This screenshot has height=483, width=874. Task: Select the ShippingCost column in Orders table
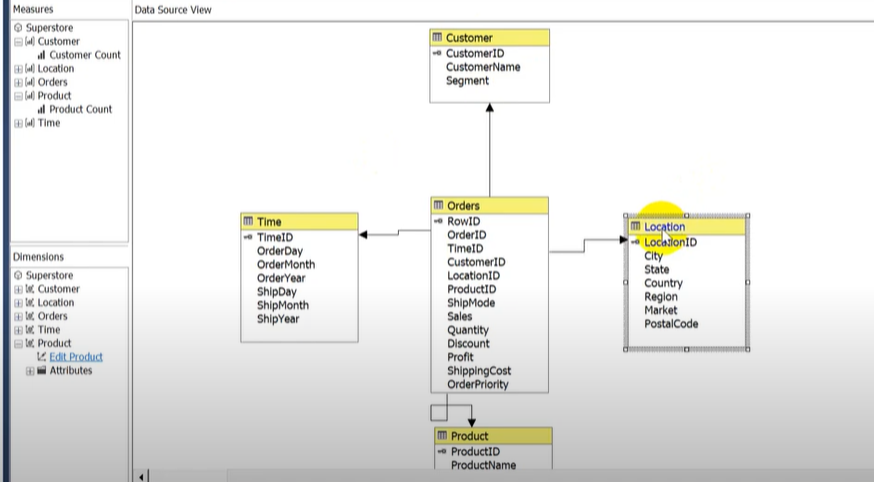point(478,371)
